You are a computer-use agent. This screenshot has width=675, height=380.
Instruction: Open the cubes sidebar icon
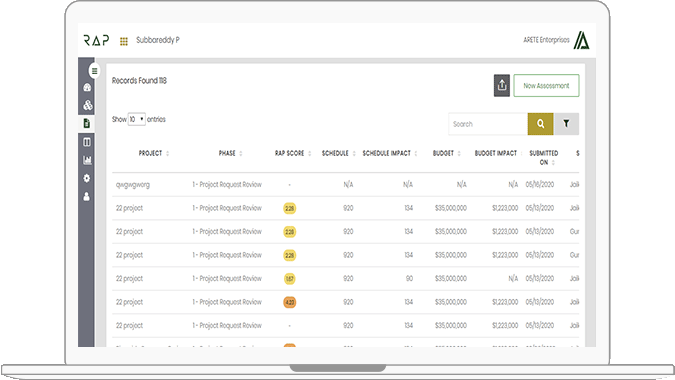pos(87,105)
